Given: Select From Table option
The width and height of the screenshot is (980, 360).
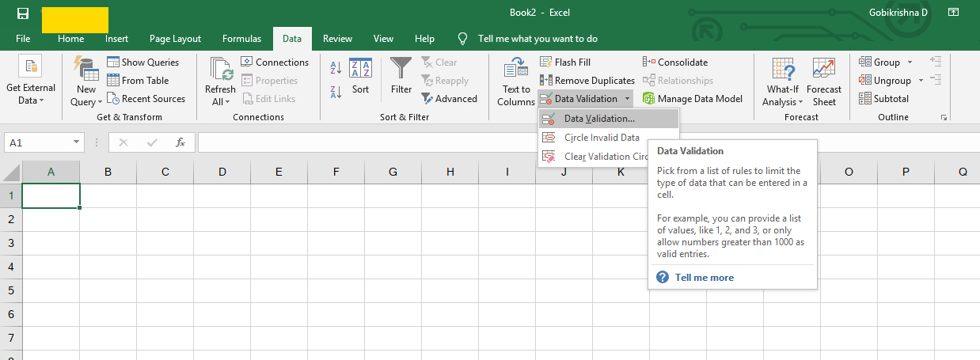Looking at the screenshot, I should [x=138, y=80].
